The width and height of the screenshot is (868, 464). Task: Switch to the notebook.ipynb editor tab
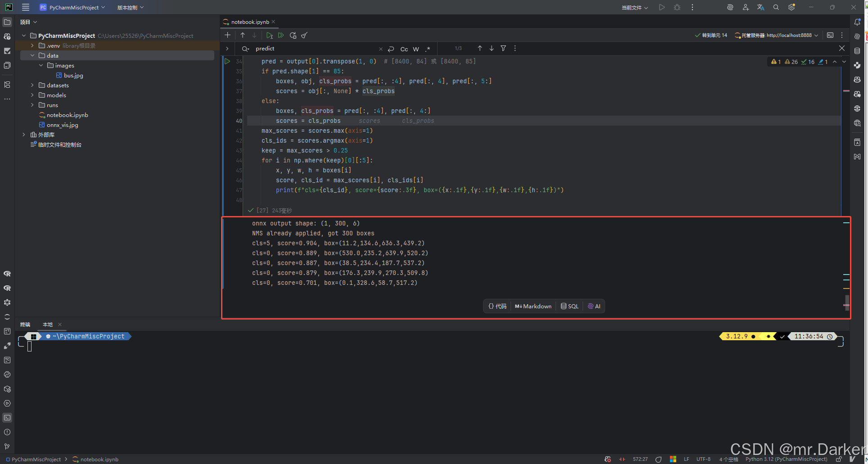coord(249,22)
